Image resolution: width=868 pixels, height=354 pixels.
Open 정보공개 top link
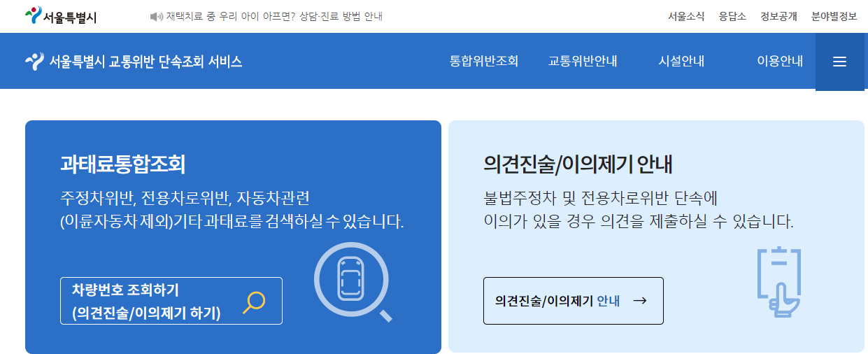778,16
